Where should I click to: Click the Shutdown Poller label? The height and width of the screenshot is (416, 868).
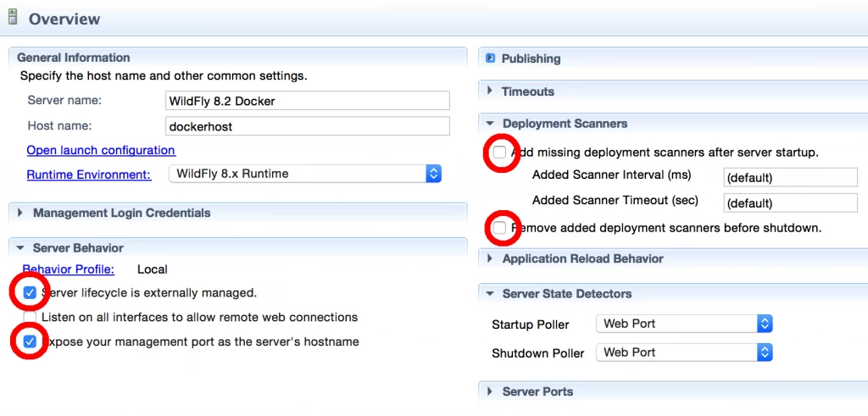tap(538, 353)
